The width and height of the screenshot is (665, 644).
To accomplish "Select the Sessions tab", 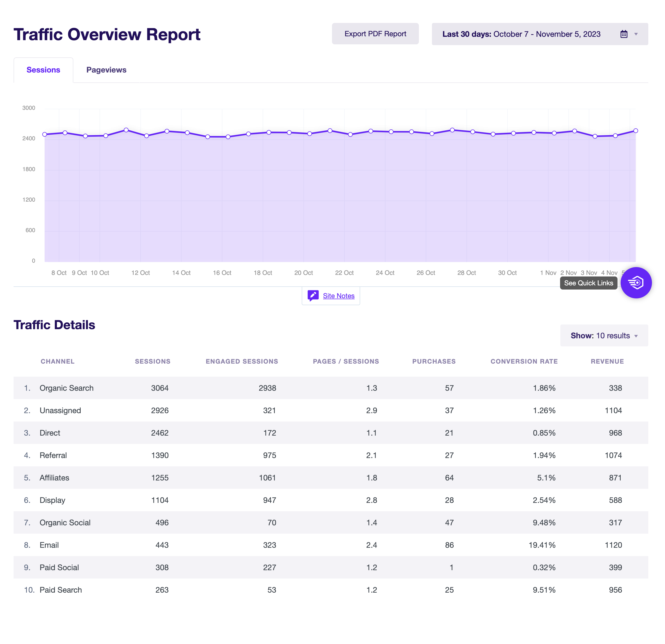I will pos(43,70).
